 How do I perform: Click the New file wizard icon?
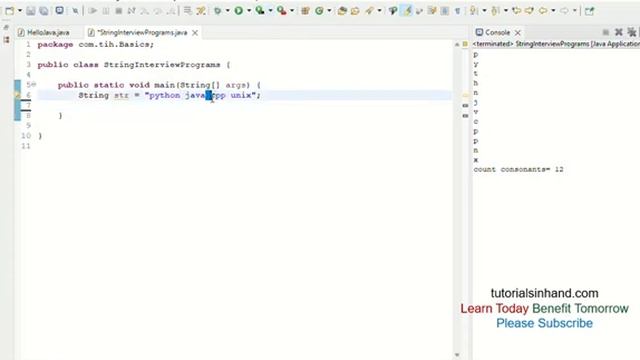[9, 11]
